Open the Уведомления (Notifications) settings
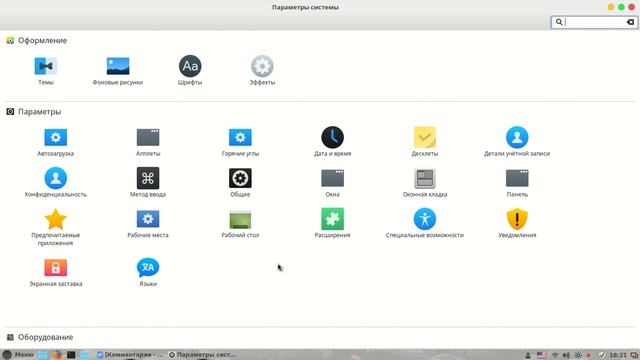This screenshot has width=640, height=360. 517,224
